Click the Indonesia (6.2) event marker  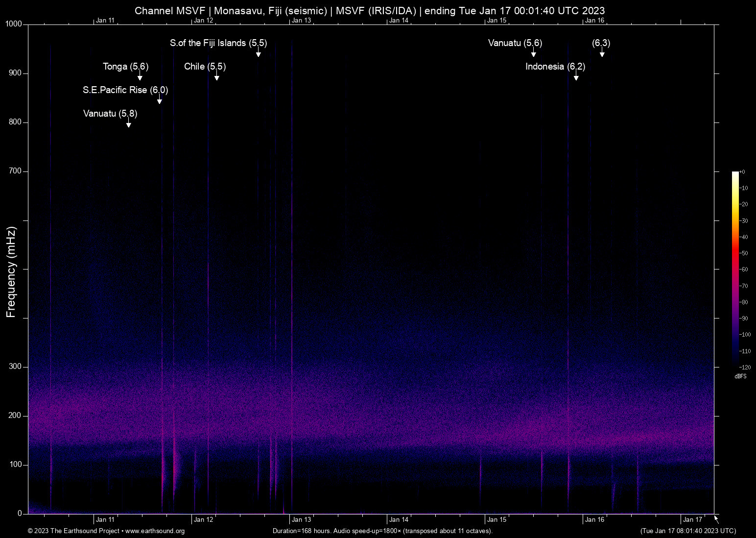pos(555,67)
